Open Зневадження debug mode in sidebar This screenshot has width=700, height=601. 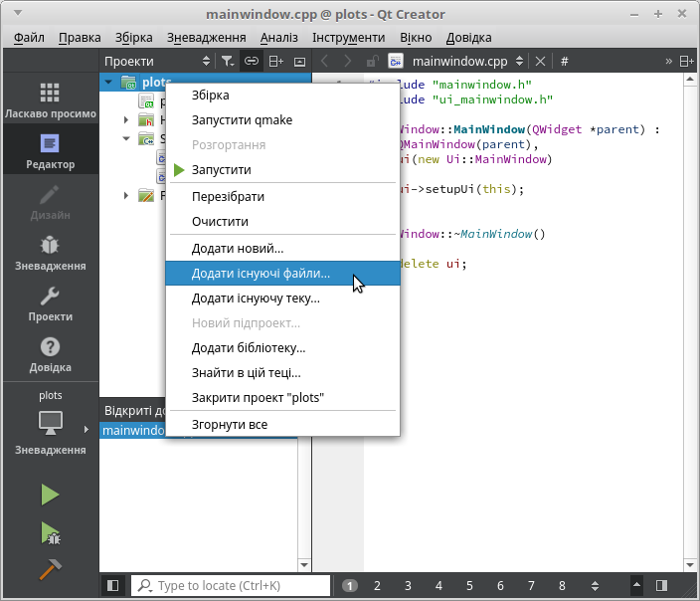point(49,253)
